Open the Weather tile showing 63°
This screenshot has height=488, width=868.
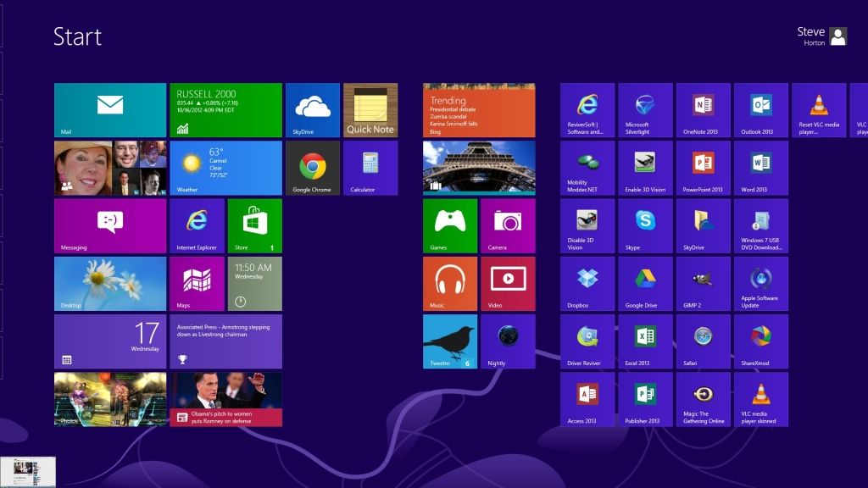[x=225, y=168]
